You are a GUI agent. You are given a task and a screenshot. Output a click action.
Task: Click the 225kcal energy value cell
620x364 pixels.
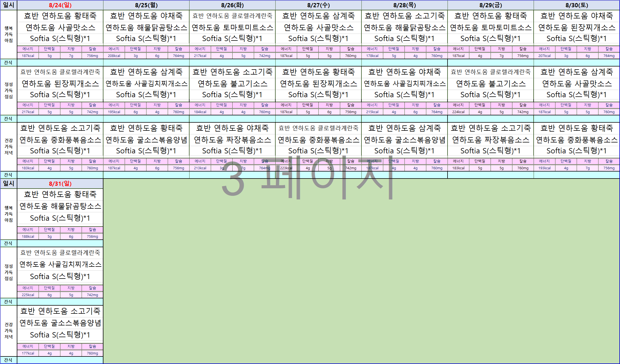tap(28, 295)
